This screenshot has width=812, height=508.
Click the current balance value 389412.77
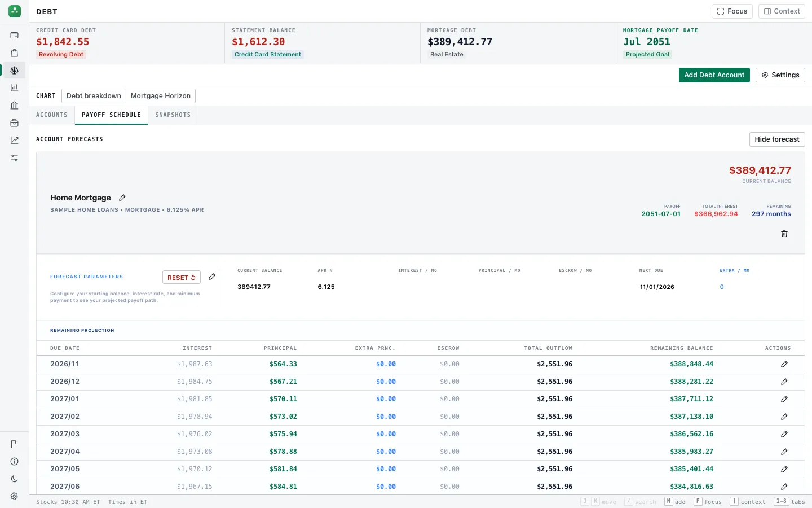coord(254,287)
